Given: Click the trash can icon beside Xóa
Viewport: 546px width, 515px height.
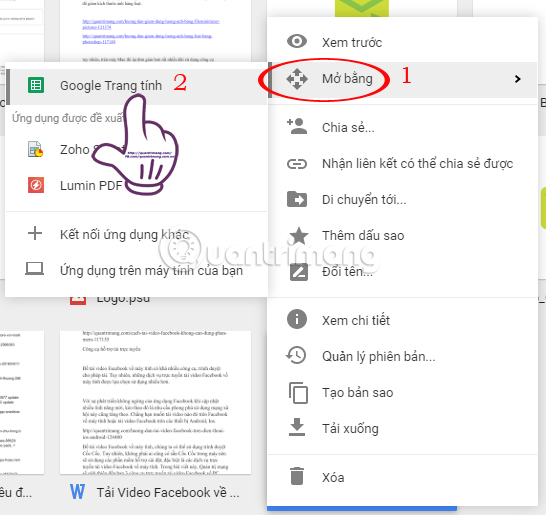Looking at the screenshot, I should point(297,476).
